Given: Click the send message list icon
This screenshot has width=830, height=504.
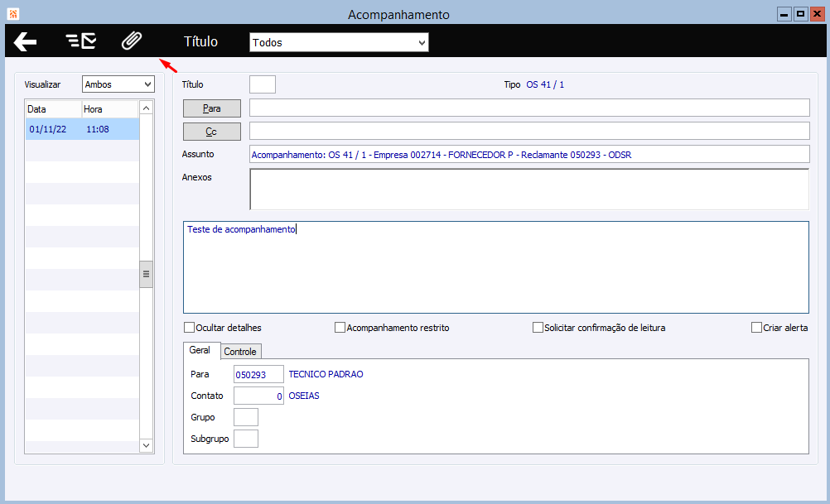Looking at the screenshot, I should pos(80,41).
